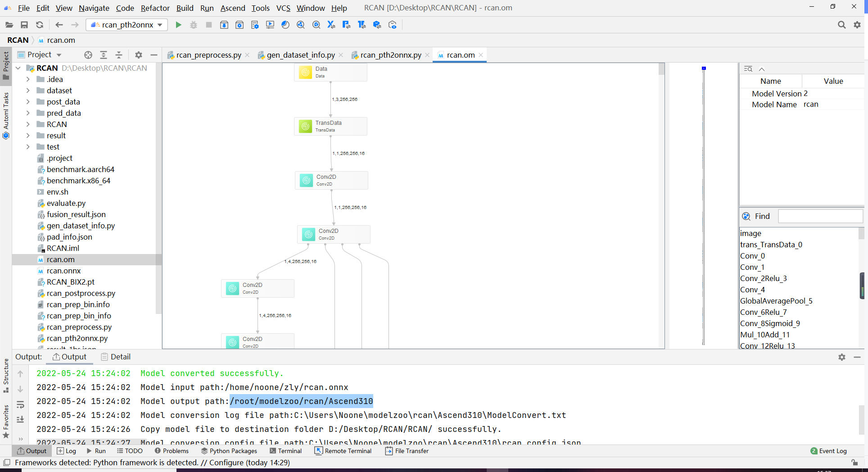Image resolution: width=868 pixels, height=472 pixels.
Task: Open File Transfer tool window
Action: [407, 451]
